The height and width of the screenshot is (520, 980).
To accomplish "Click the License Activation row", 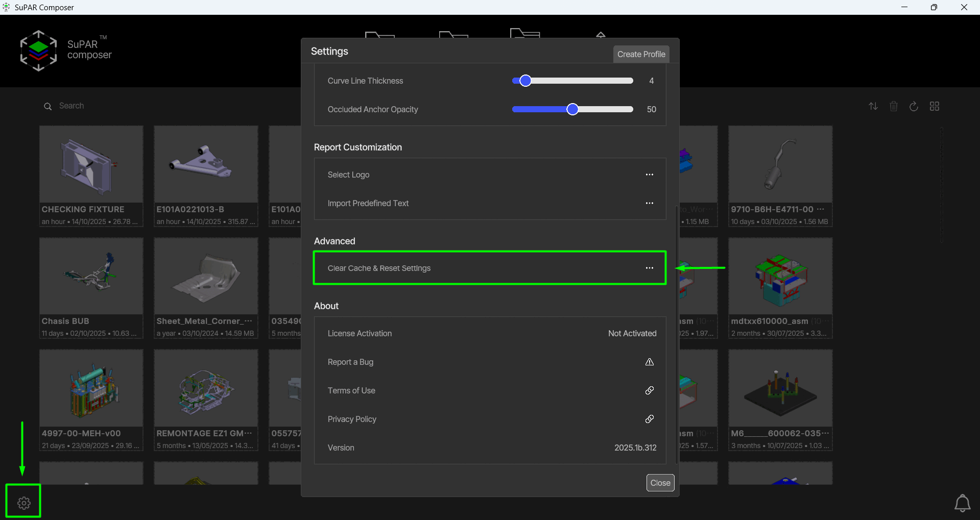I will tap(490, 333).
